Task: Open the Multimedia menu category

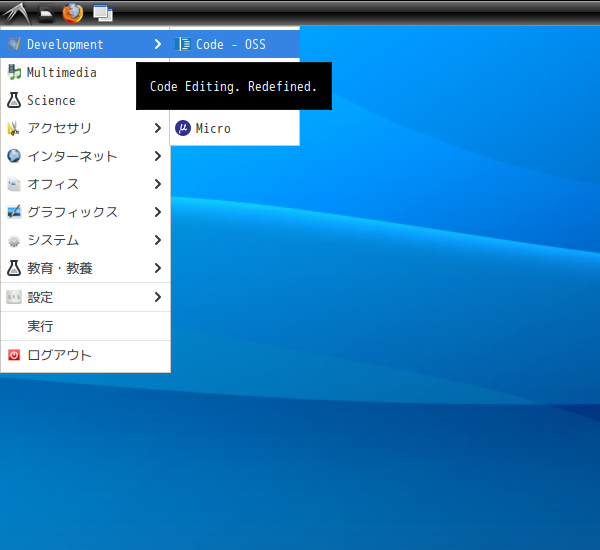Action: coord(85,72)
